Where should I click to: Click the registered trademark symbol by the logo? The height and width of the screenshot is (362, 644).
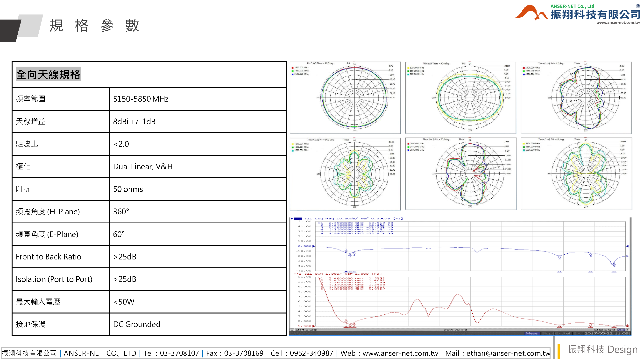(638, 6)
